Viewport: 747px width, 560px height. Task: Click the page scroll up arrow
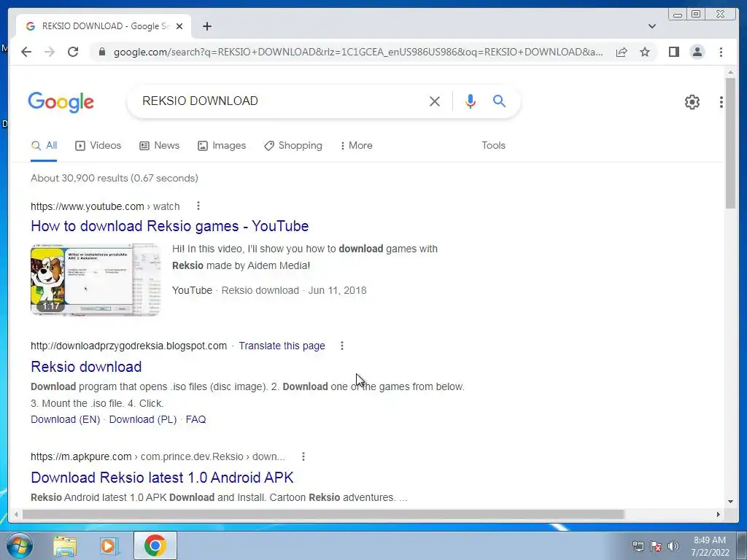(x=730, y=72)
